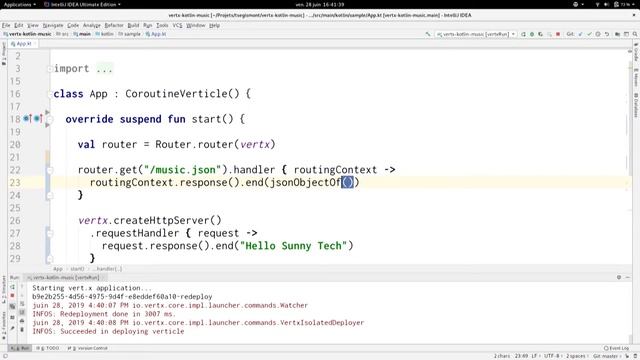The height and width of the screenshot is (360, 640).
Task: Select the vertxRun tab in Run panel
Action: pyautogui.click(x=65, y=278)
